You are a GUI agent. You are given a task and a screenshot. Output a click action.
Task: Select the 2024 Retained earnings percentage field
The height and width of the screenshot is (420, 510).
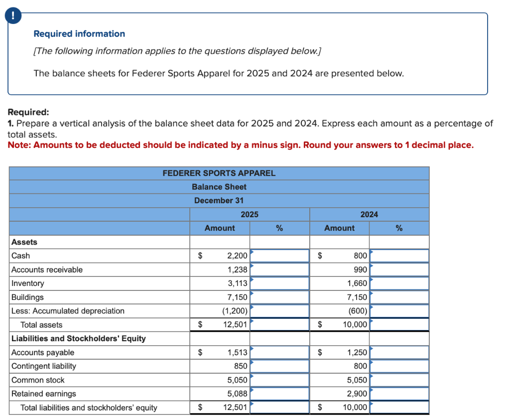pyautogui.click(x=399, y=394)
